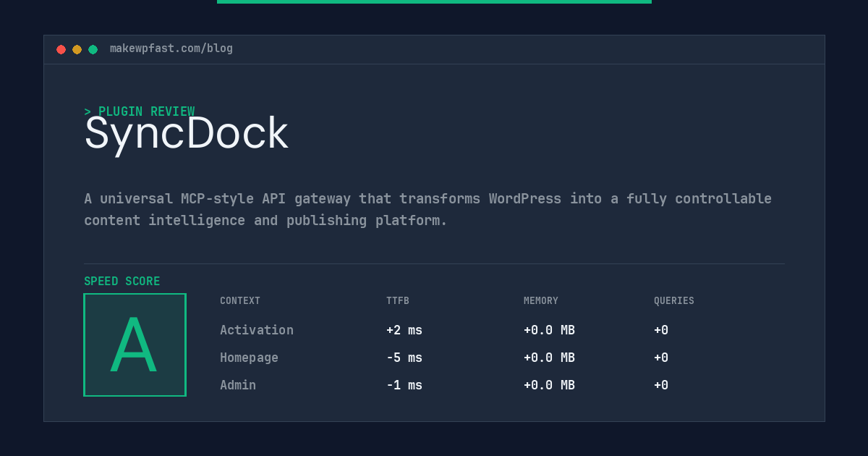Click the MEMORY column header
868x456 pixels.
pyautogui.click(x=541, y=301)
